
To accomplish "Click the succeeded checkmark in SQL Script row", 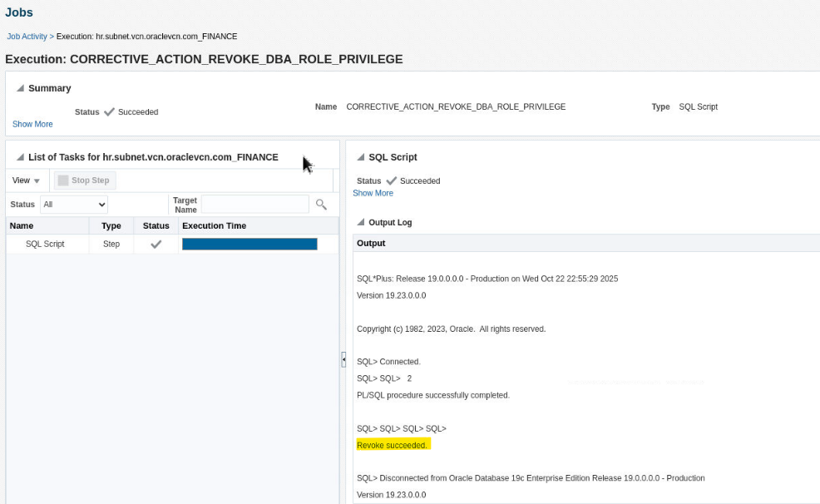I will click(156, 245).
